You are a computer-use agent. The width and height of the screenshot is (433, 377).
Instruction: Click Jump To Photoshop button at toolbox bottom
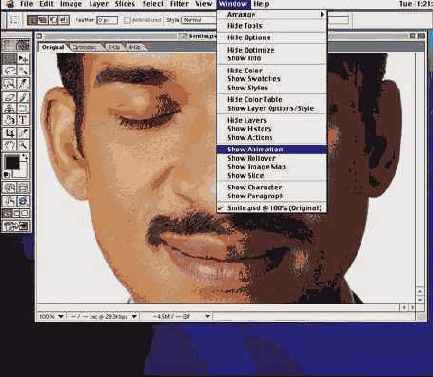[x=16, y=226]
